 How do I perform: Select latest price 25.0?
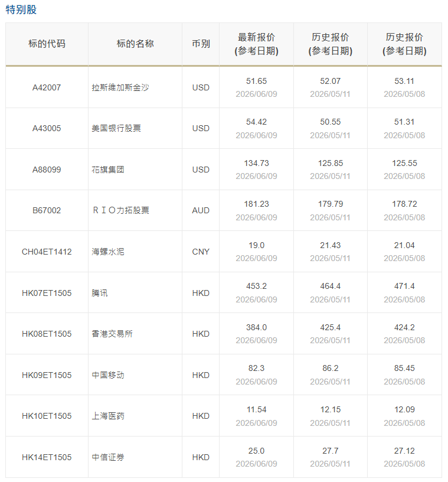(x=256, y=451)
